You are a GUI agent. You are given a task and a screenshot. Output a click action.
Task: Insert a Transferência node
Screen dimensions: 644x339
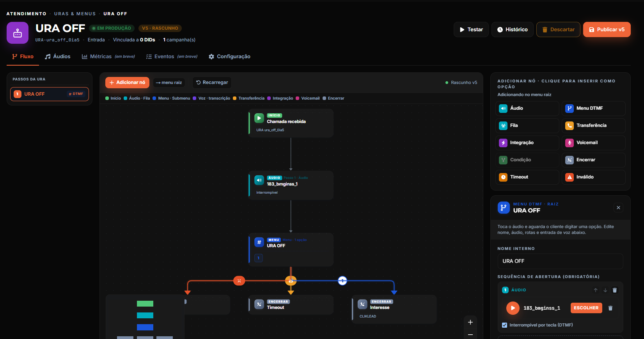pos(593,125)
